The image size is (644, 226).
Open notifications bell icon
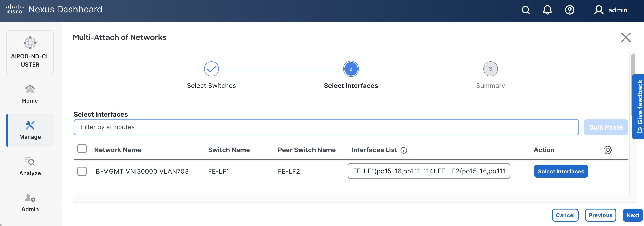[x=547, y=10]
